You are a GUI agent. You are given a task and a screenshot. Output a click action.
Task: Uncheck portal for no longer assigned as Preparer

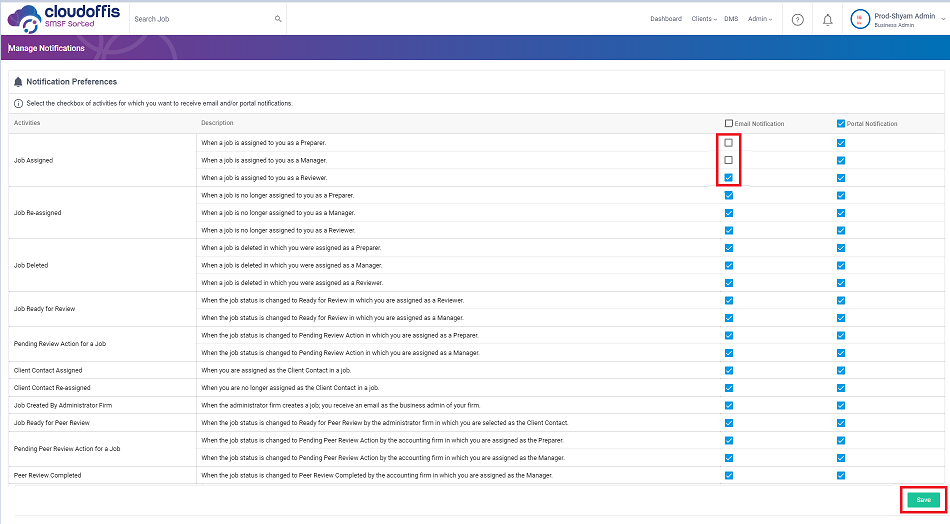point(841,196)
